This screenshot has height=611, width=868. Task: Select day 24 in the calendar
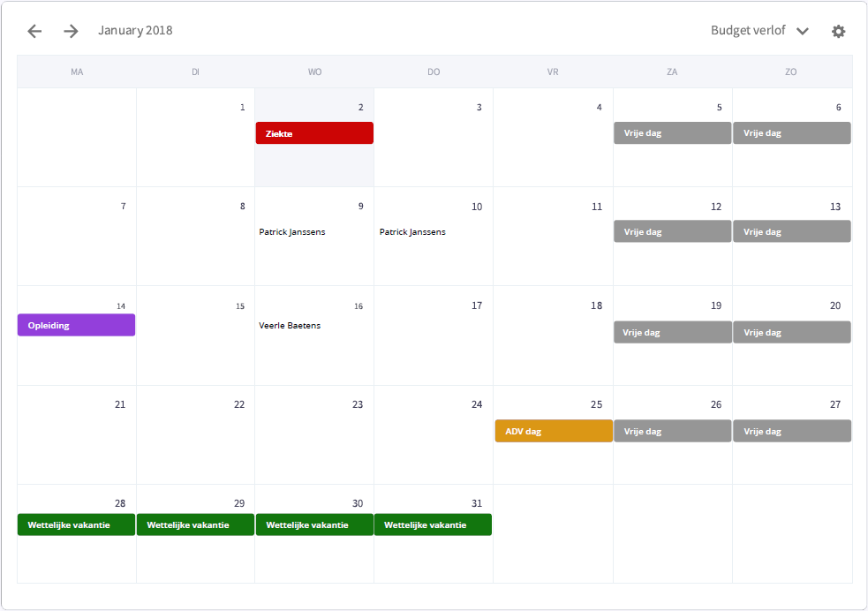click(434, 435)
